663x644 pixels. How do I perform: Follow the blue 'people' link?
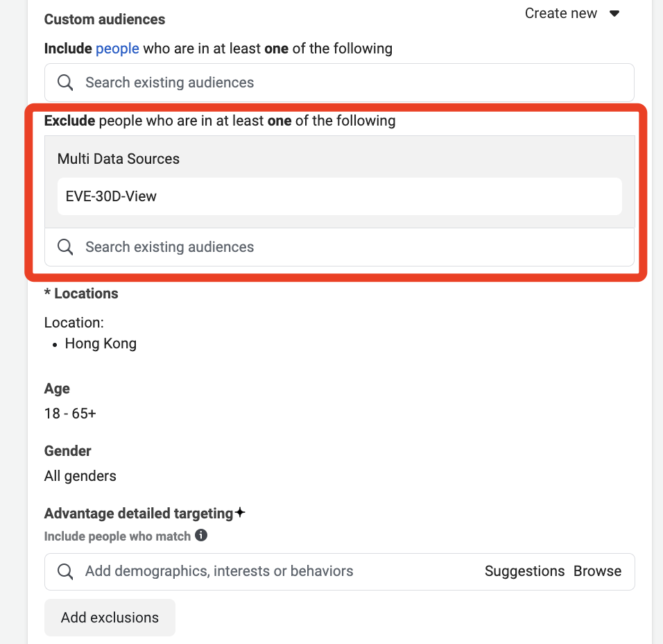pyautogui.click(x=117, y=49)
